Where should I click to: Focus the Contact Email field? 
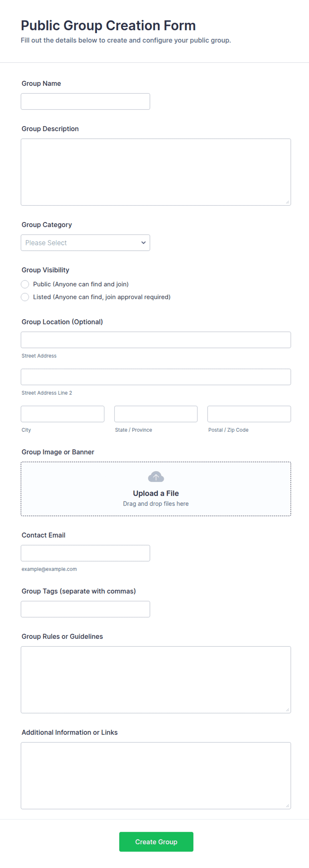[x=85, y=553]
